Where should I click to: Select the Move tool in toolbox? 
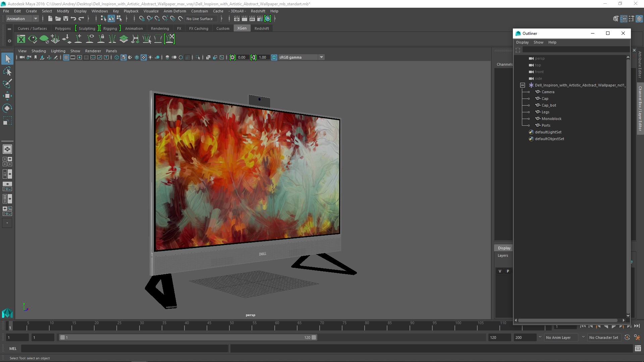click(7, 96)
